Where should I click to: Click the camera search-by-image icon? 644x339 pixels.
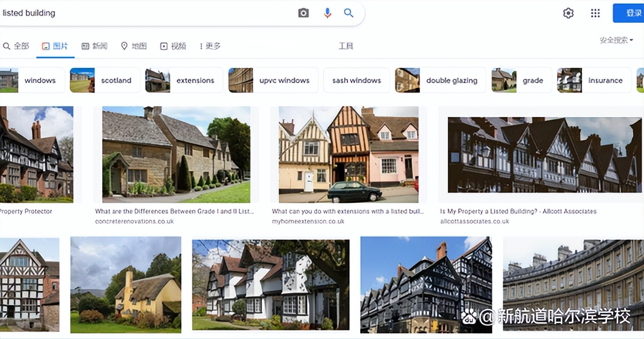tap(303, 13)
